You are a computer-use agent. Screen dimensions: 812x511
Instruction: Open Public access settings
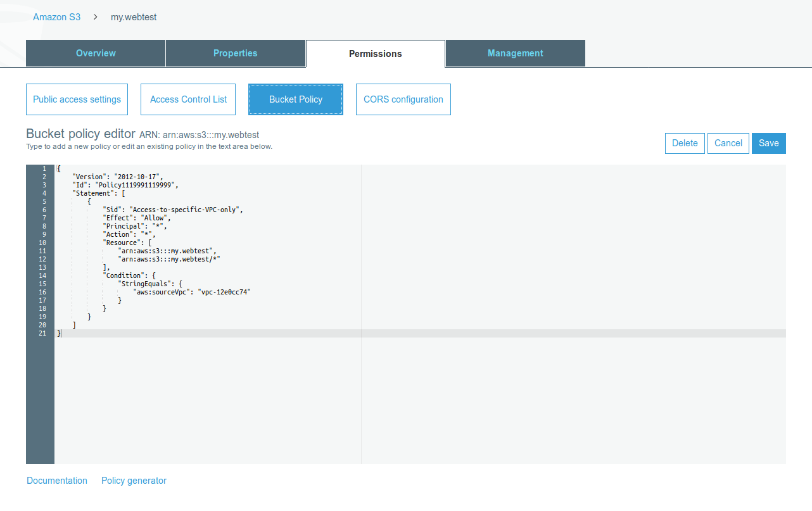[77, 99]
